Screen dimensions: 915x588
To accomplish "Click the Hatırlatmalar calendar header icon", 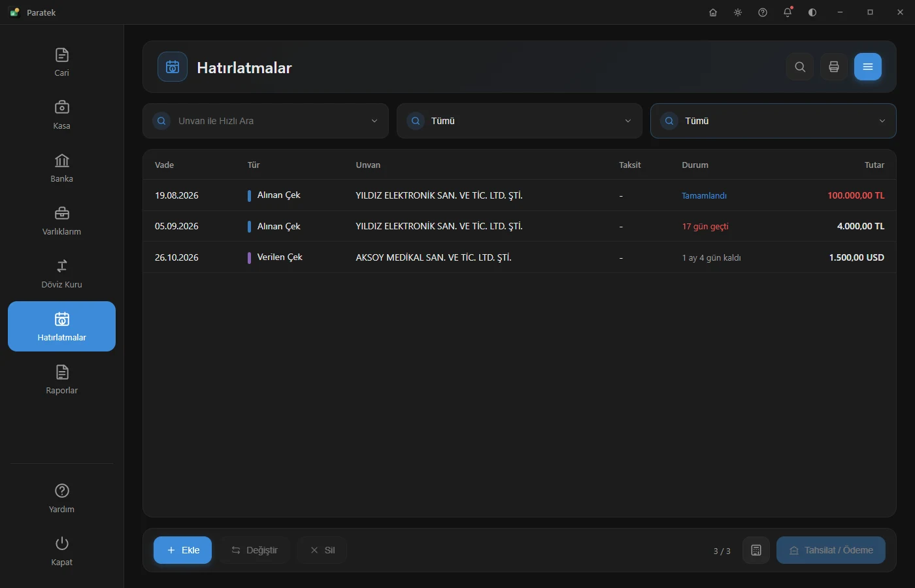I will coord(173,67).
